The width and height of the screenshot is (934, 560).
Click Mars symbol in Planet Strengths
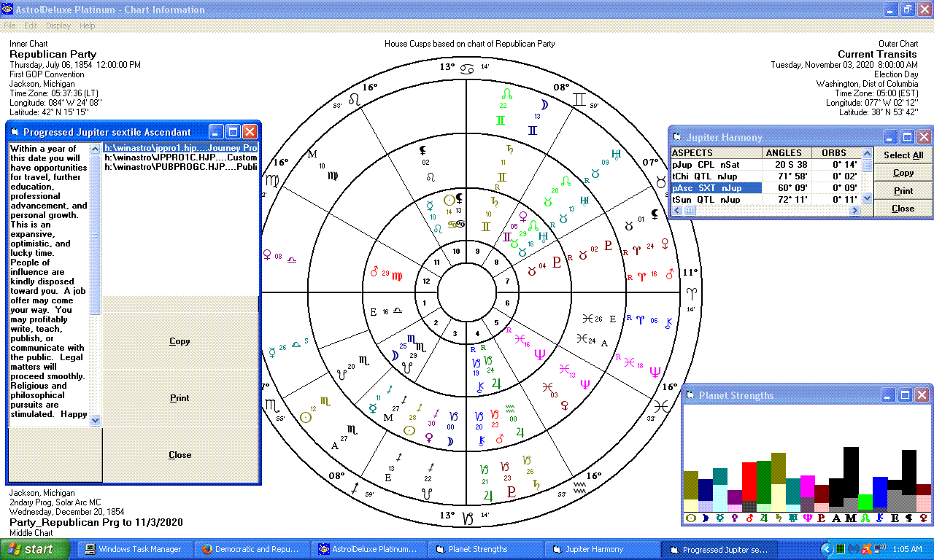coord(749,518)
